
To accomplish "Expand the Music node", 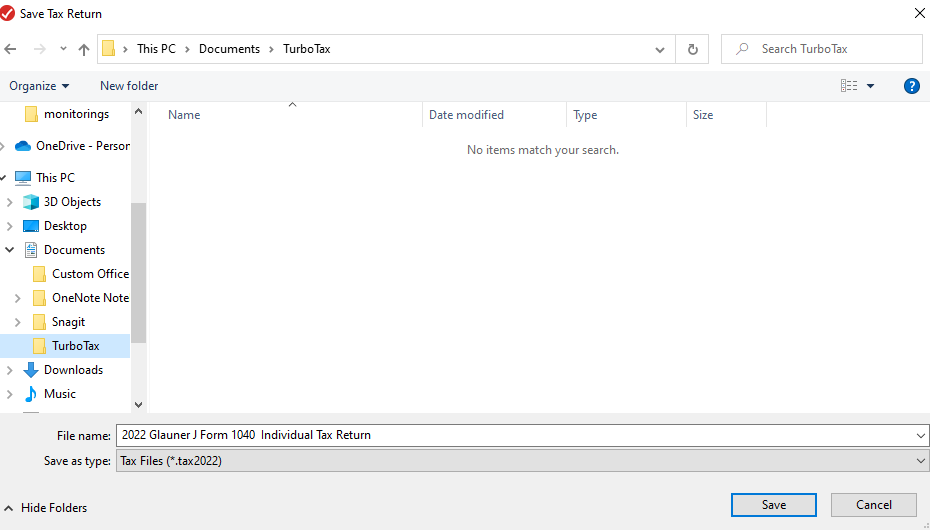I will [x=9, y=394].
